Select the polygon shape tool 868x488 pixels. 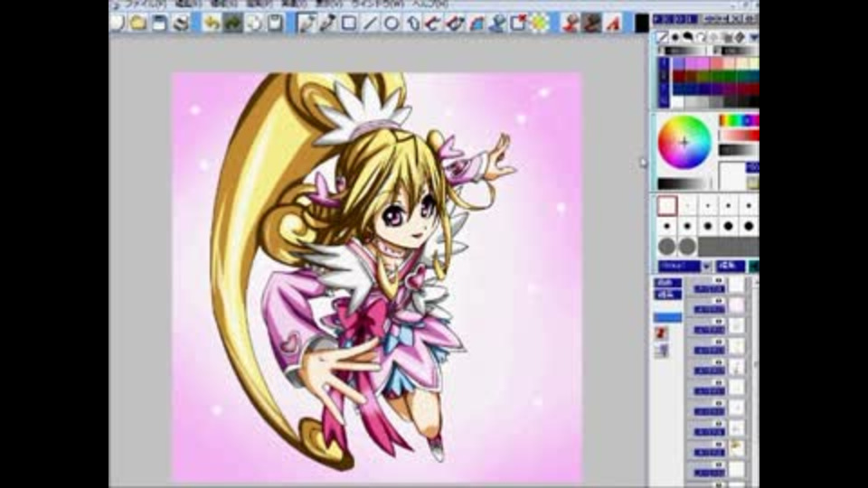[412, 23]
